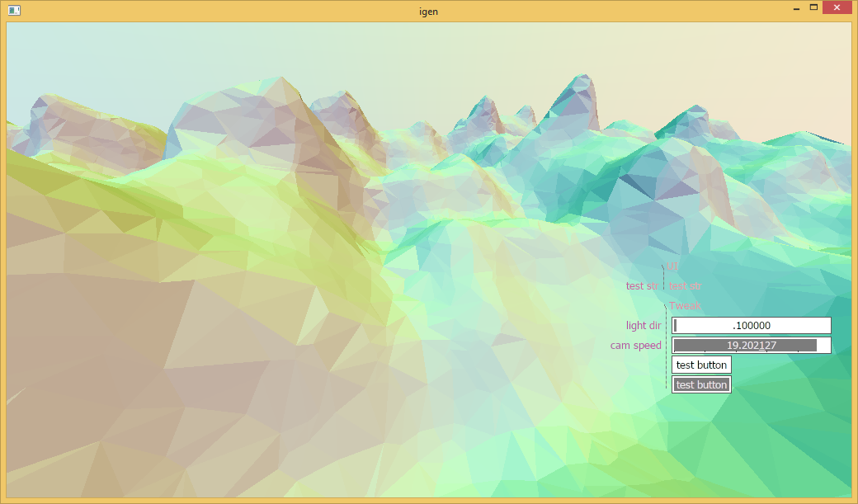Click the small handle in light dir slider

point(676,326)
